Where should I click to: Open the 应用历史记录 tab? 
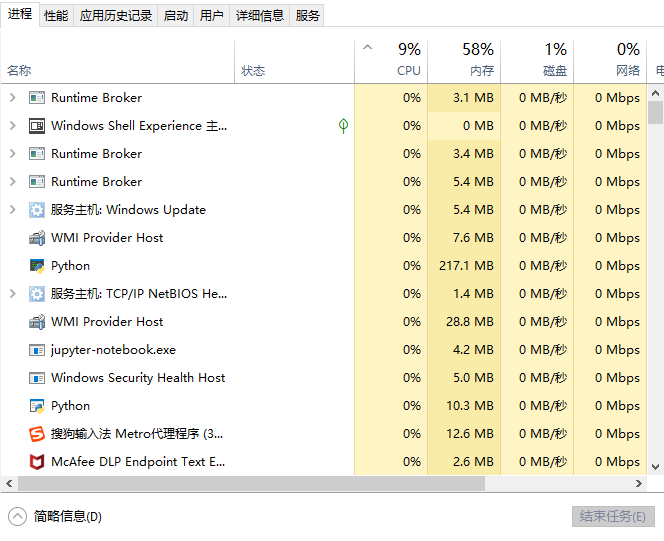coord(116,16)
